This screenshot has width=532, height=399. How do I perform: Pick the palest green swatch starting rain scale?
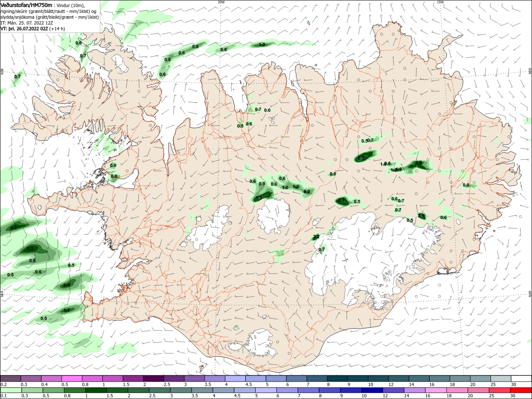point(10,390)
